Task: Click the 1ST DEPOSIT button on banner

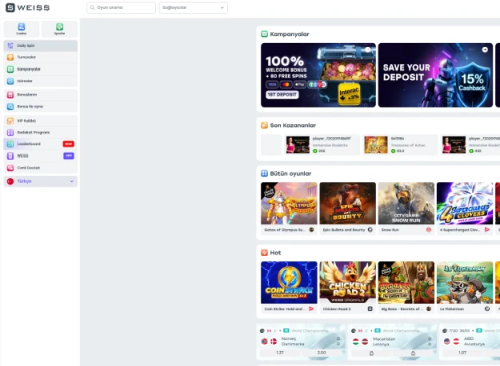Action: click(282, 95)
